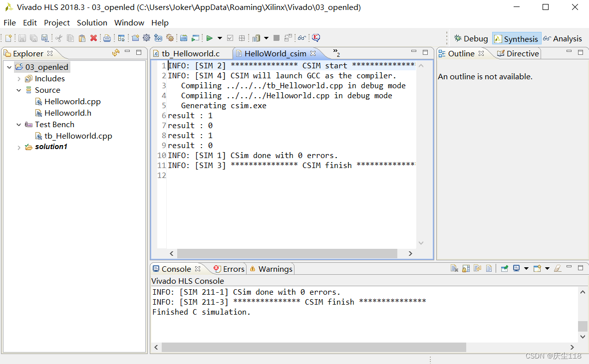
Task: Click the console horizontal scrollbar
Action: pos(313,348)
